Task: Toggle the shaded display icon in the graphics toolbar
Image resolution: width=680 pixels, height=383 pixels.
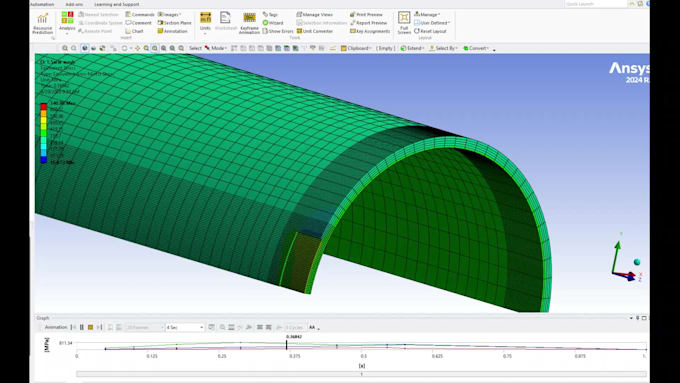Action: click(x=85, y=48)
